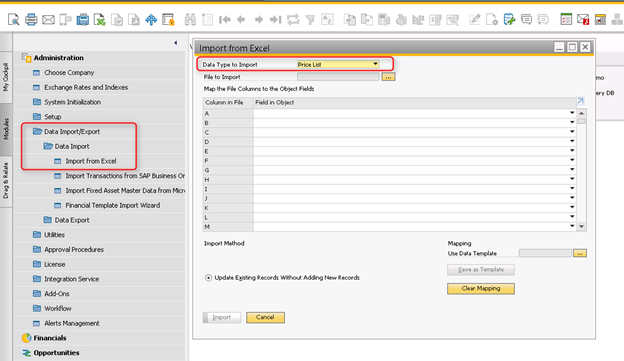Click the Export to PDF icon
The width and height of the screenshot is (624, 361).
click(134, 19)
